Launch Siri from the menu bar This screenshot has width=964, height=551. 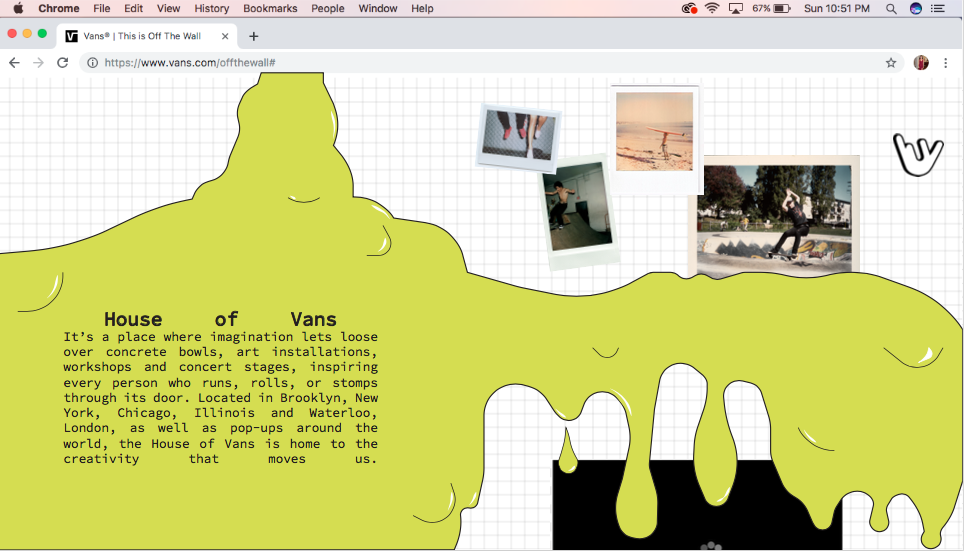tap(915, 9)
